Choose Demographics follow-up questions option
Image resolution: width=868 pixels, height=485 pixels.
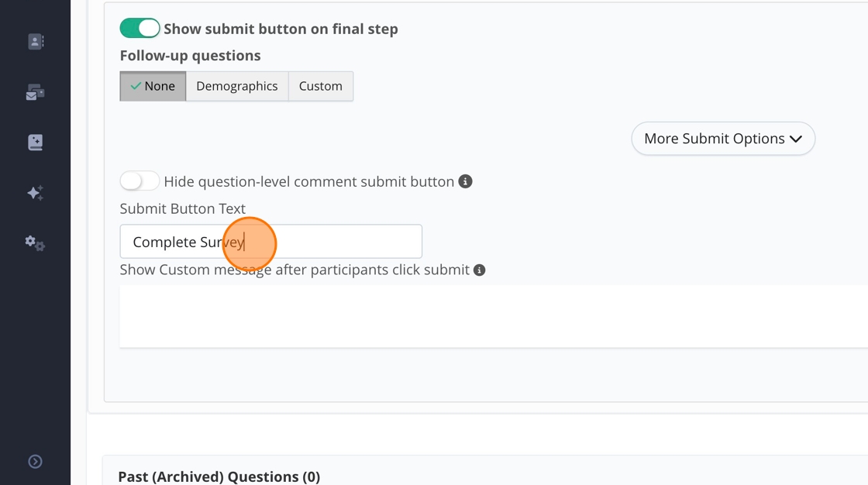(x=236, y=86)
